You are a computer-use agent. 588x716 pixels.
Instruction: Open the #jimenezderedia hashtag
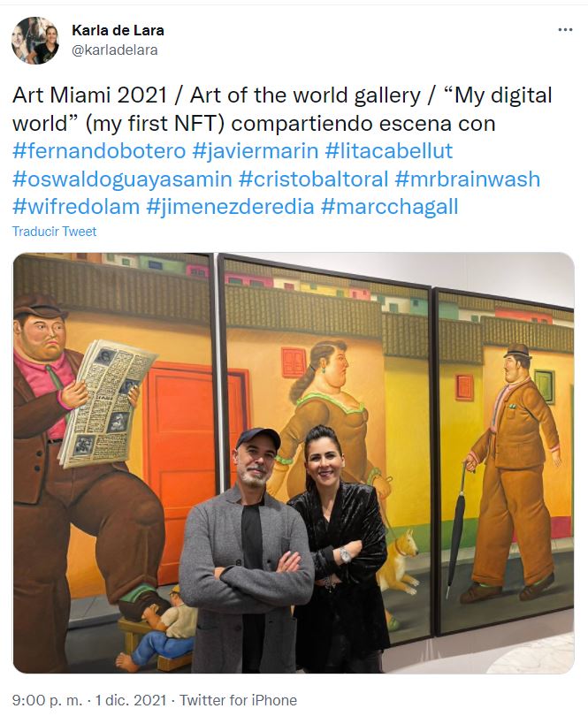point(230,207)
